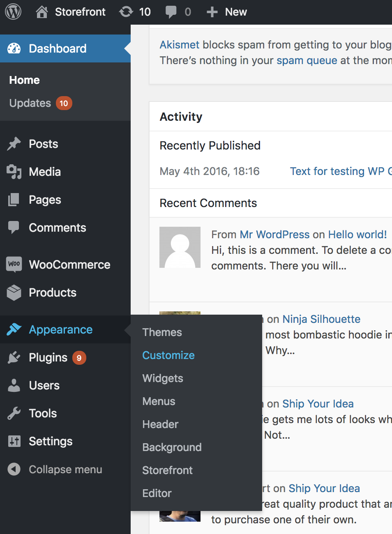Open the New content dropdown

click(227, 12)
